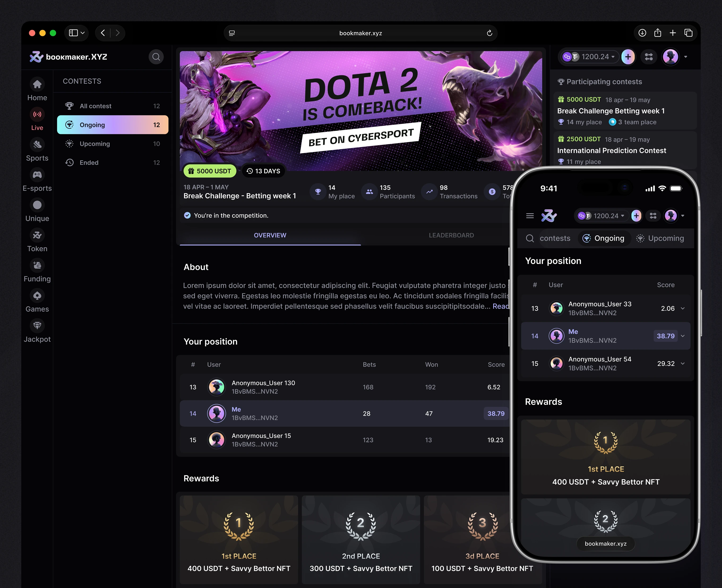The width and height of the screenshot is (722, 588).
Task: Select the Upcoming contest filter in sidebar
Action: 113,144
